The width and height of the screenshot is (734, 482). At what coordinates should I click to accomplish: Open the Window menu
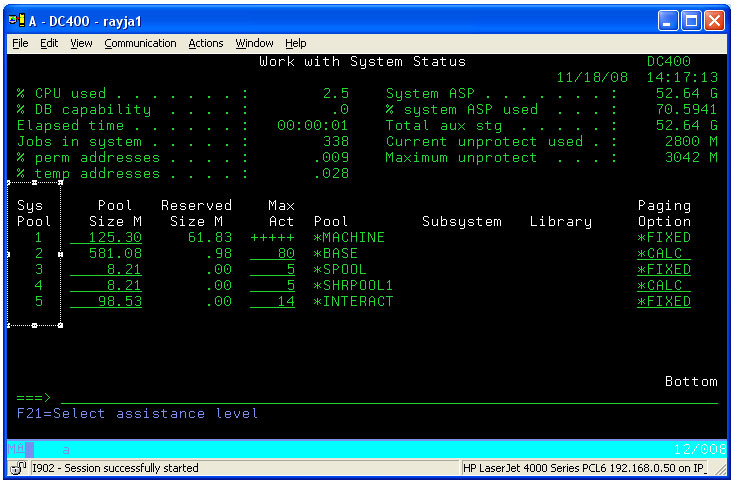[255, 44]
